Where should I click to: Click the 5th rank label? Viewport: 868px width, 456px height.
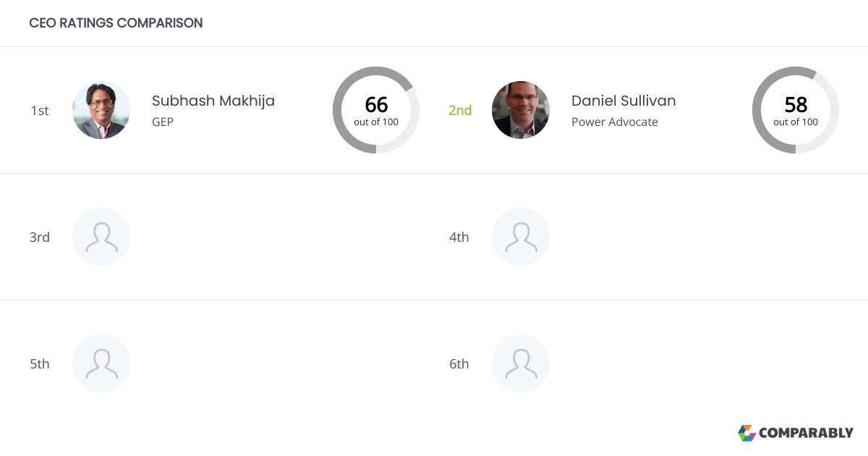coord(40,363)
